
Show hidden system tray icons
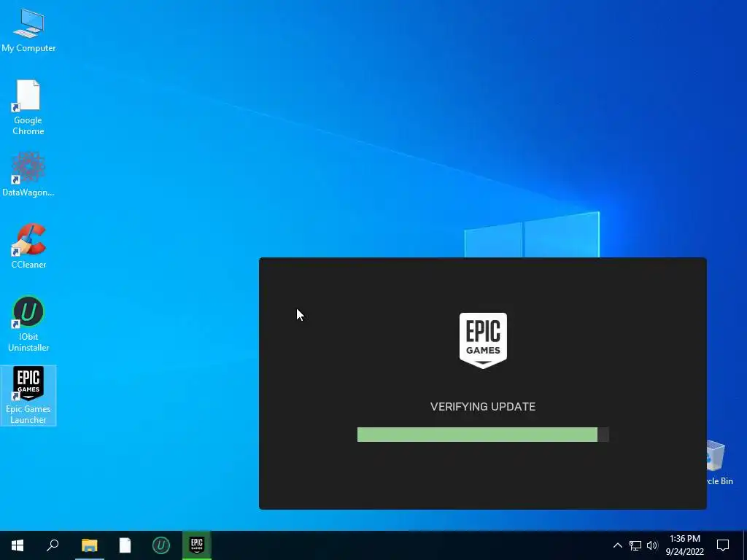[x=617, y=545]
